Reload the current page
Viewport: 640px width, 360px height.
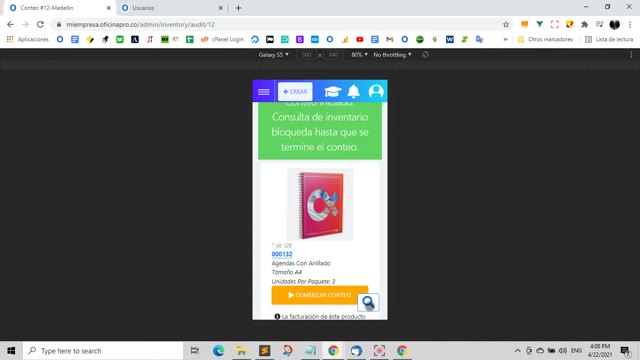pos(40,24)
